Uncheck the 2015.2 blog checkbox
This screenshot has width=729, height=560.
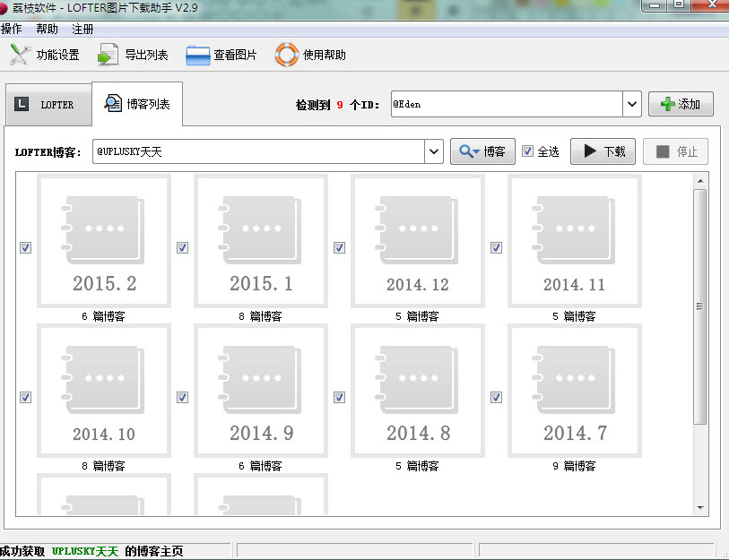tap(26, 247)
